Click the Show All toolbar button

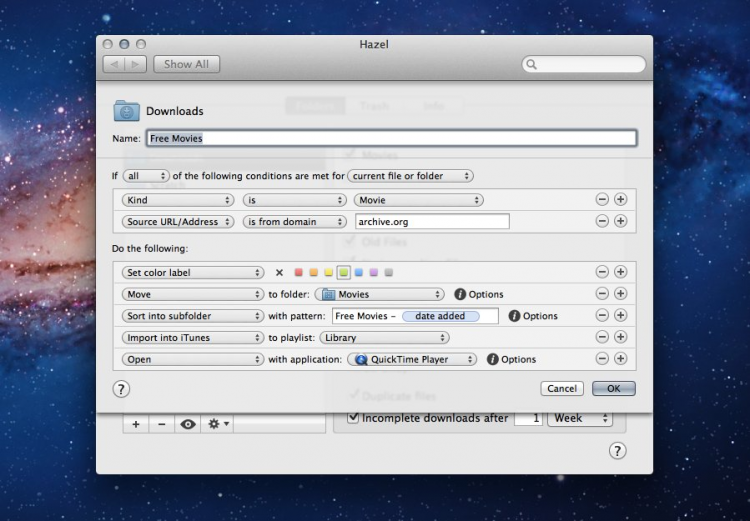186,64
